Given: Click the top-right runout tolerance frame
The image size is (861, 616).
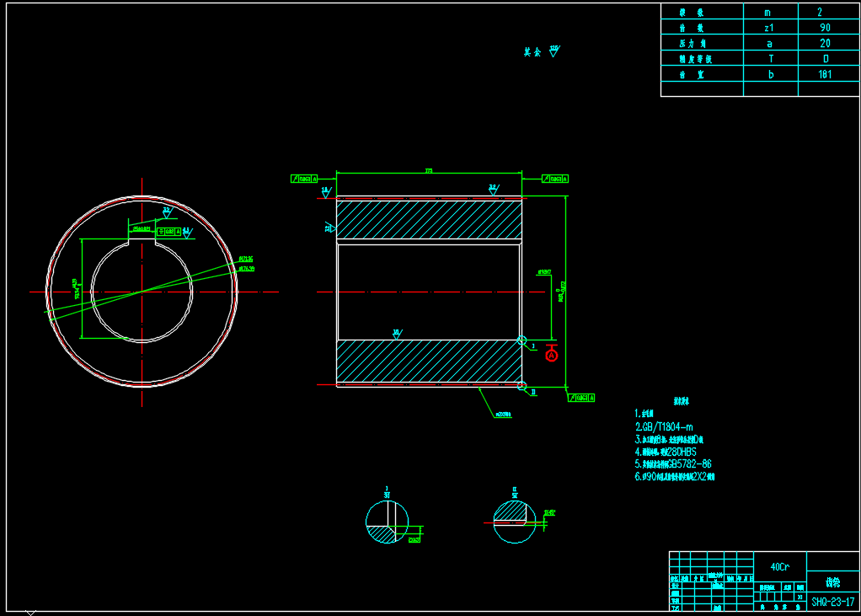Looking at the screenshot, I should tap(554, 179).
